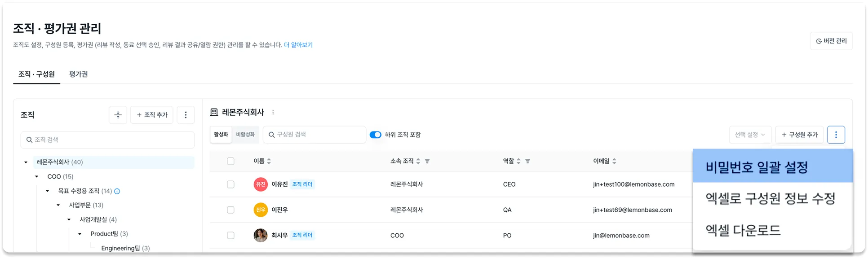Click the 조직 검색 search field
The height and width of the screenshot is (258, 868).
click(107, 140)
